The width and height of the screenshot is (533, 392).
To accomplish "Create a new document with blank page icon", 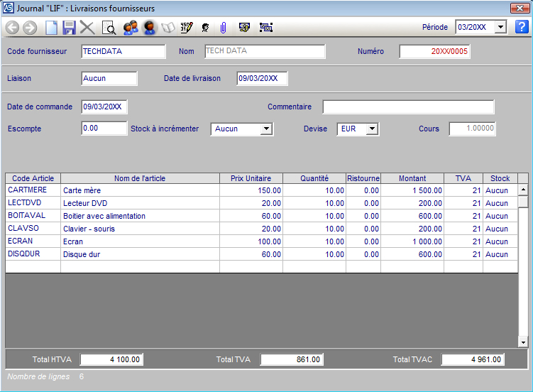I will [x=51, y=28].
